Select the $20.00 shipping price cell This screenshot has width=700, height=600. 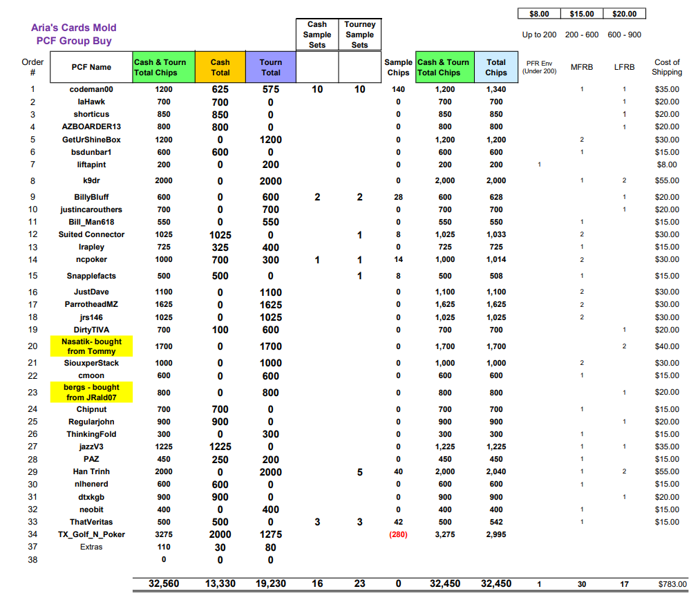624,14
